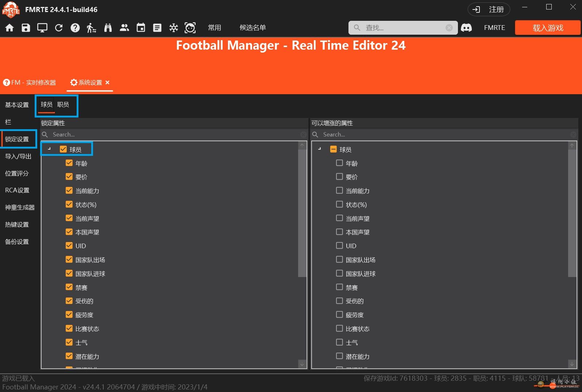This screenshot has height=392, width=582.
Task: Open 基本设置 in sidebar
Action: [17, 105]
